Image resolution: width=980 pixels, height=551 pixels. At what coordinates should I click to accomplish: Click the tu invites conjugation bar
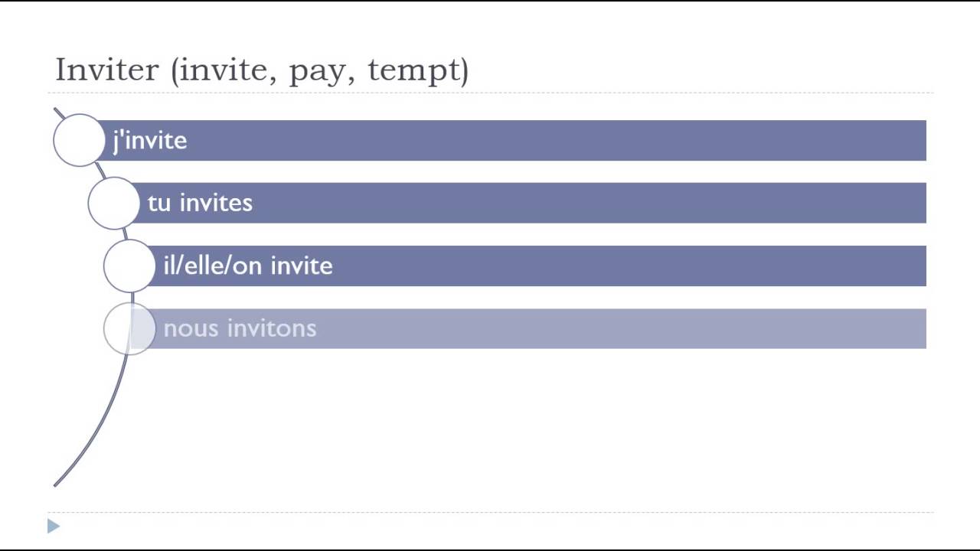coord(528,203)
